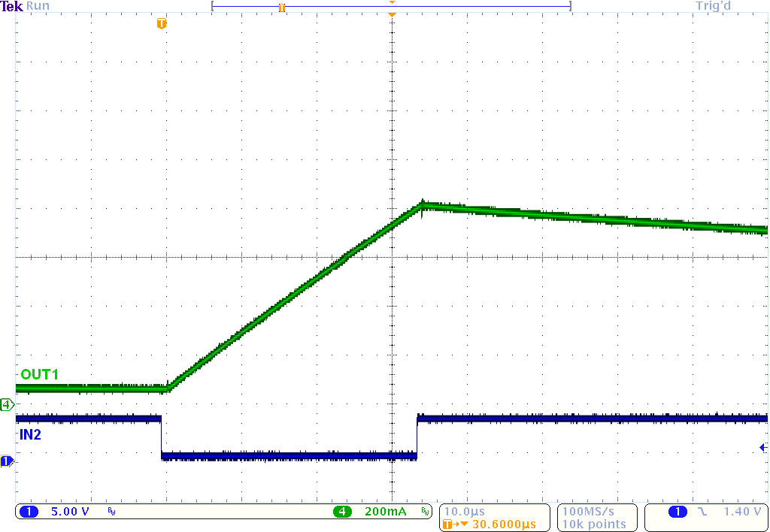Viewport: 770px width, 532px height.
Task: Click the Trig'd status indicator
Action: click(x=712, y=6)
